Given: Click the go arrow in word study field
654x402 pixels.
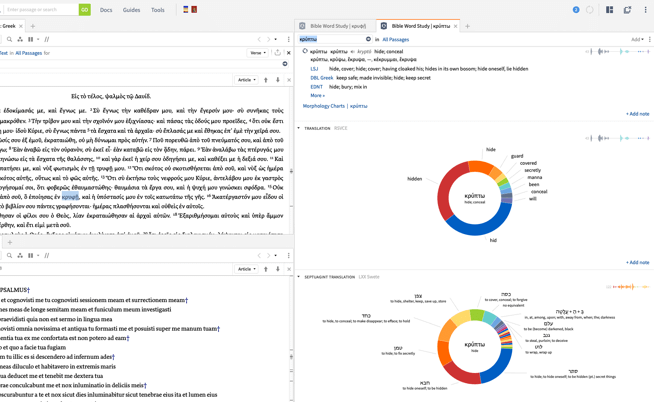Looking at the screenshot, I should pos(368,39).
